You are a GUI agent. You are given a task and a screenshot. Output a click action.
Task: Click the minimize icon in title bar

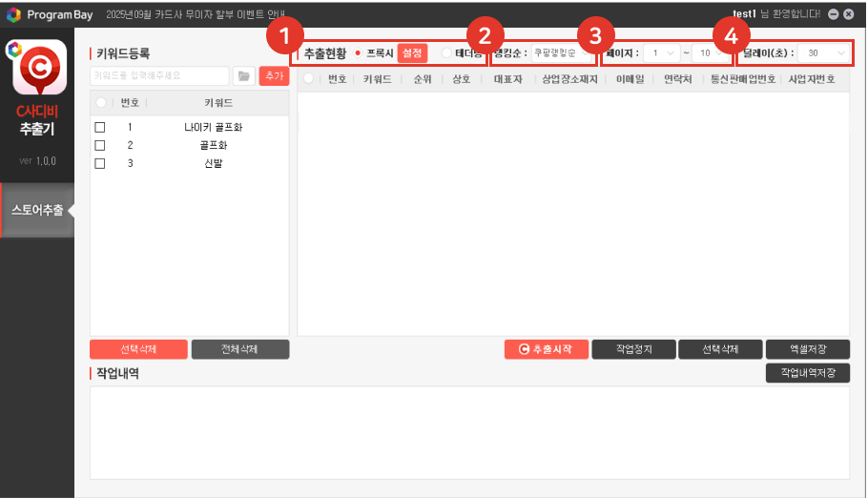pos(833,14)
